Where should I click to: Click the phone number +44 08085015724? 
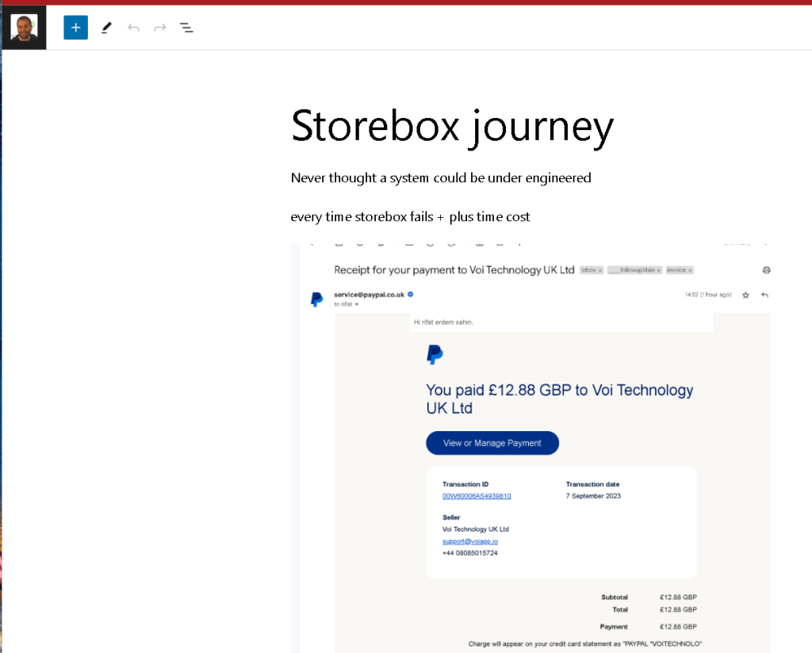tap(469, 553)
